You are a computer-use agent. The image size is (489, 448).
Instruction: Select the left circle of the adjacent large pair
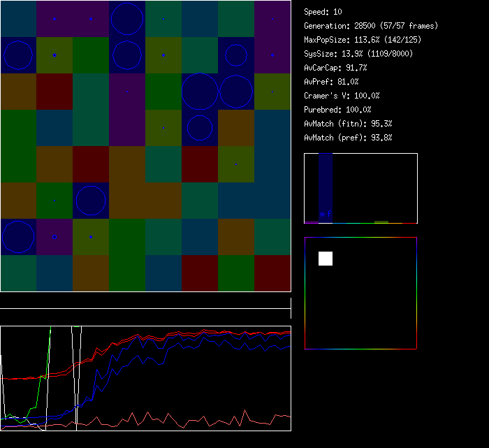click(x=200, y=91)
